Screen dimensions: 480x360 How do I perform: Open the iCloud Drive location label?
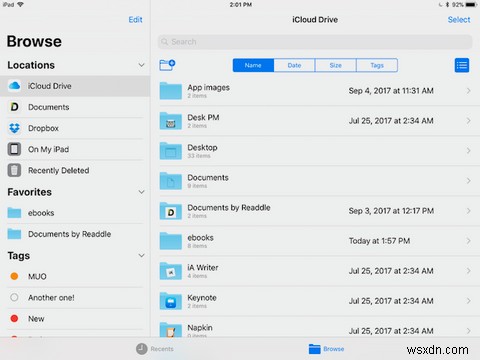pyautogui.click(x=50, y=86)
